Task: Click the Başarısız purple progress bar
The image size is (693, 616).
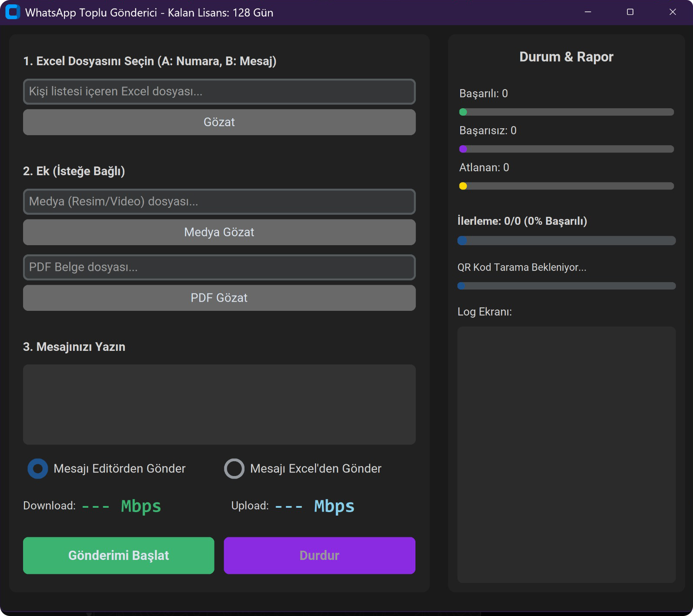Action: coord(566,149)
